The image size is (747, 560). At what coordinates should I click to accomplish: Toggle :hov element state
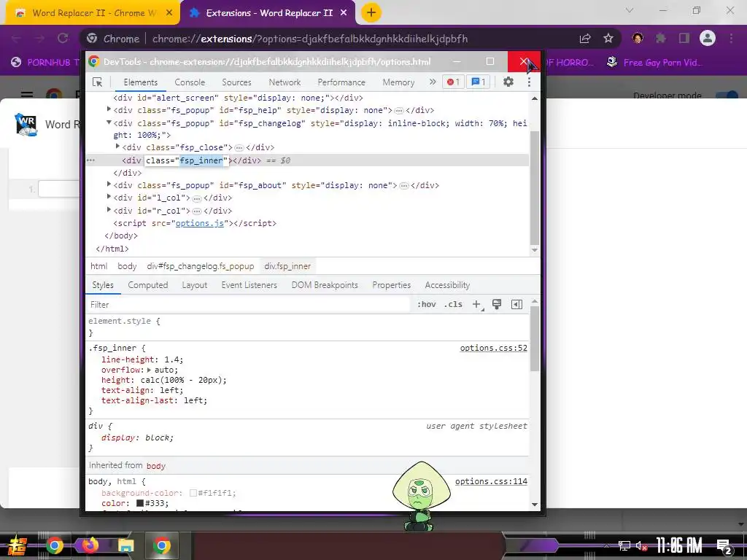pos(426,304)
